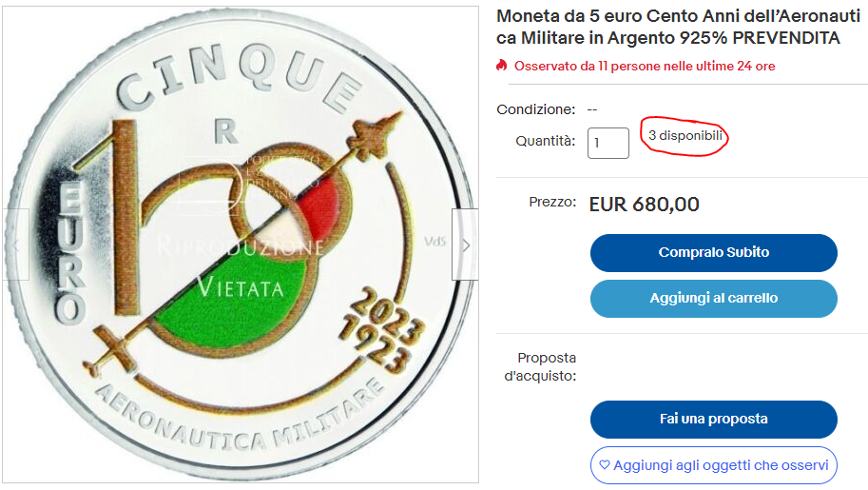Click the heart icon in watchlist button
Viewport: 868px width, 490px height.
pyautogui.click(x=605, y=464)
